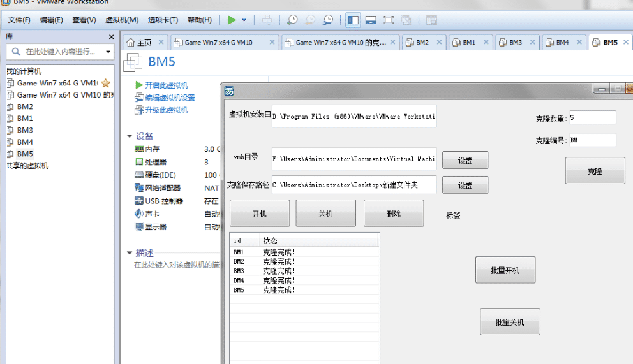Select BM3 in the library tree
633x364 pixels.
pos(25,130)
